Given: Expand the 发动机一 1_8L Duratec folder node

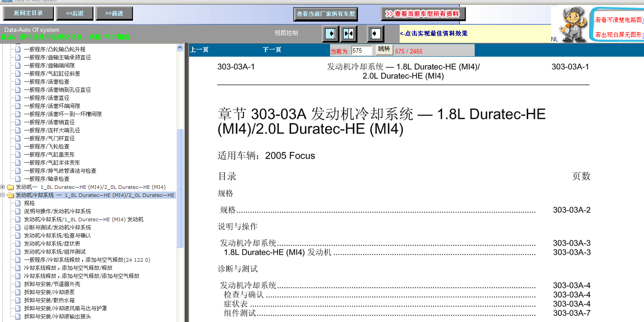Looking at the screenshot, I should [3, 187].
